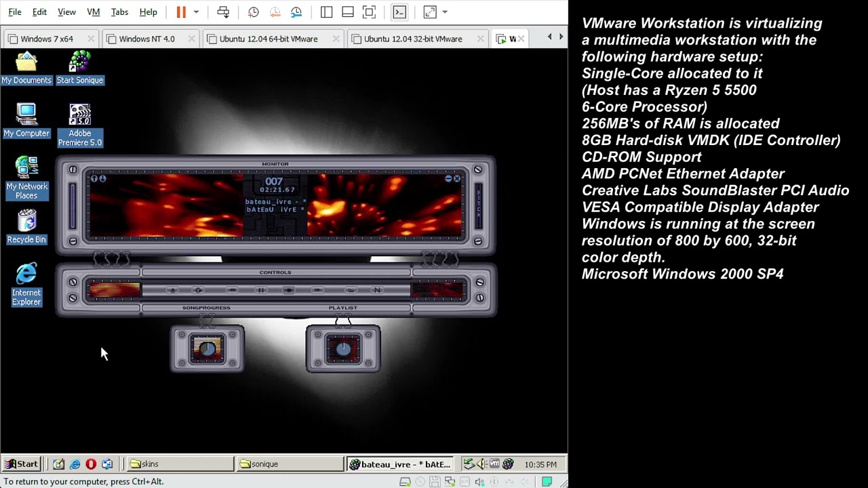Toggle the thumbnail bar view
Image resolution: width=868 pixels, height=488 pixels.
click(348, 12)
